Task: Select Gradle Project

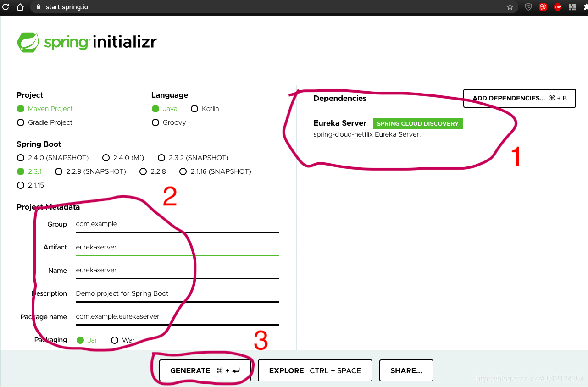Action: (x=44, y=122)
